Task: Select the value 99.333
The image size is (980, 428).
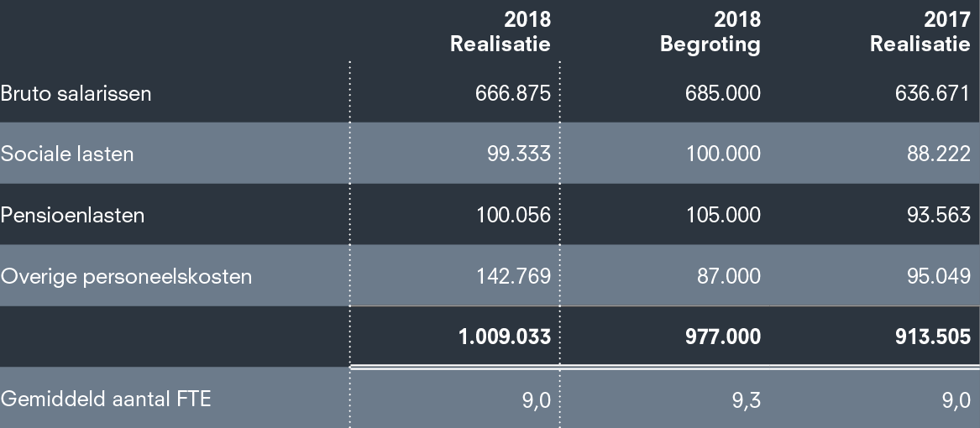Action: [x=519, y=154]
